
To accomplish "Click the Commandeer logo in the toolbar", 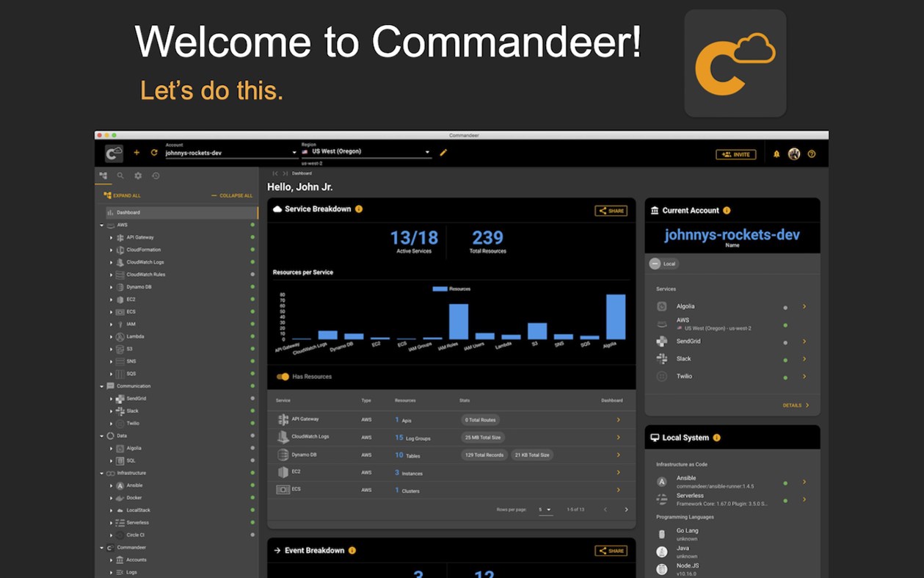I will tap(114, 153).
